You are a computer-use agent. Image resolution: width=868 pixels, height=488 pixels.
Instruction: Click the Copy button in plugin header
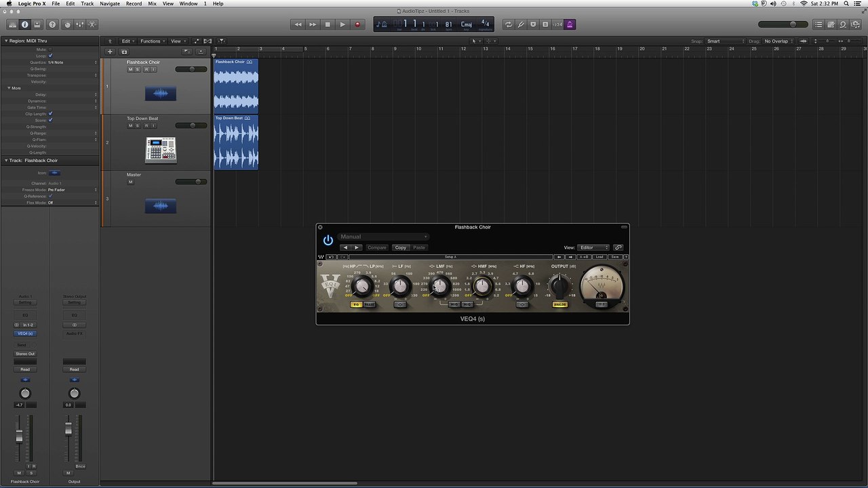pos(401,247)
